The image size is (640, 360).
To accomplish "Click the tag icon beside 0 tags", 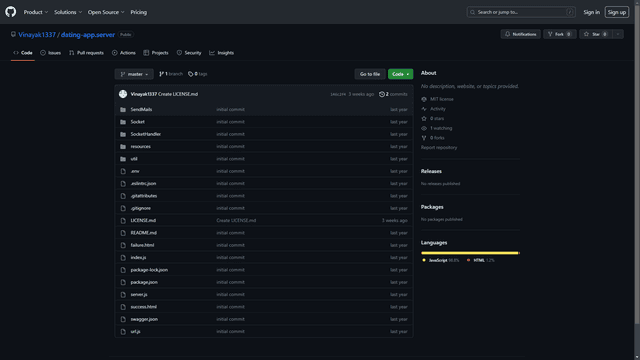I will coord(191,74).
